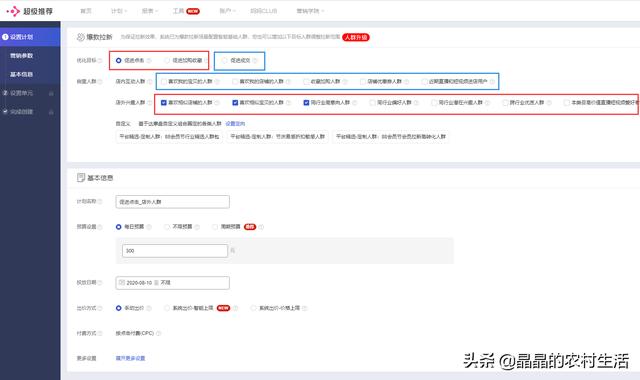640x380 pixels.
Task: Open the 报表 top menu
Action: [x=149, y=11]
